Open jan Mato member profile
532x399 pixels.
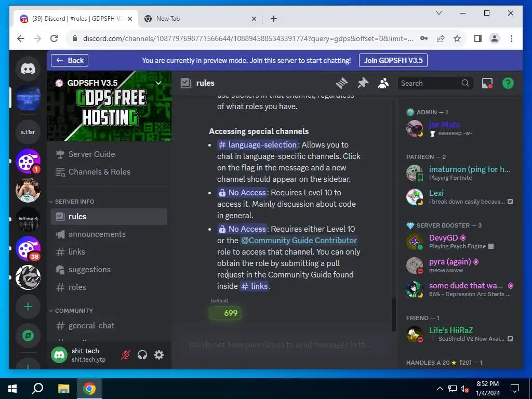tap(460, 128)
